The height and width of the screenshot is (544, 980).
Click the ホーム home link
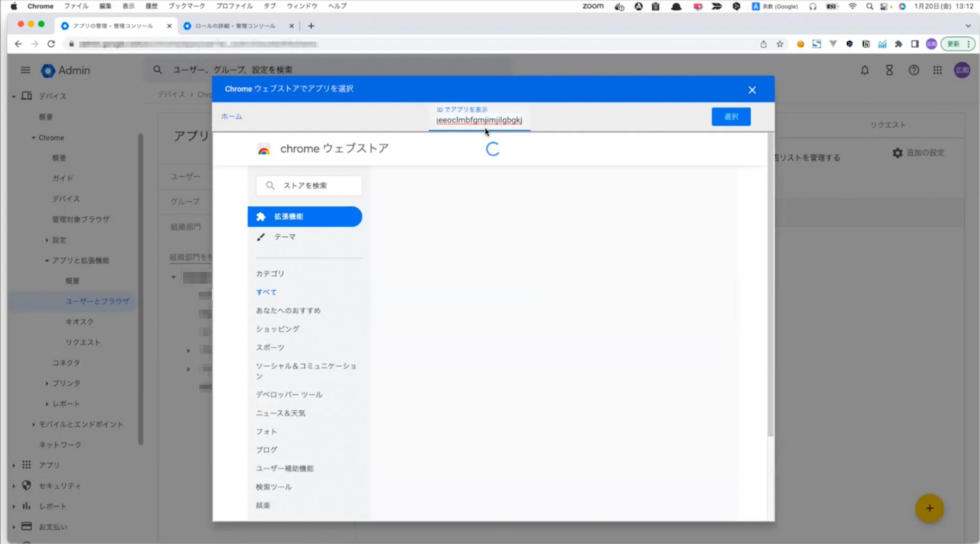point(231,117)
